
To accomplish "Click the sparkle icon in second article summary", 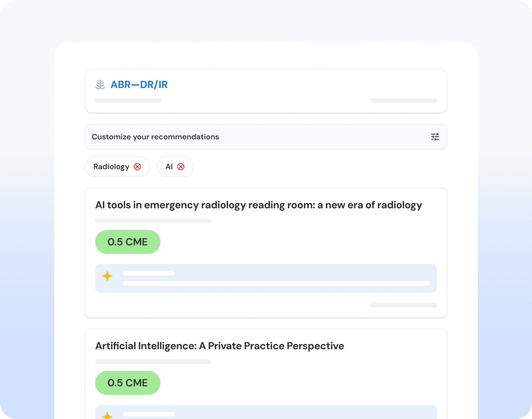I will (107, 416).
